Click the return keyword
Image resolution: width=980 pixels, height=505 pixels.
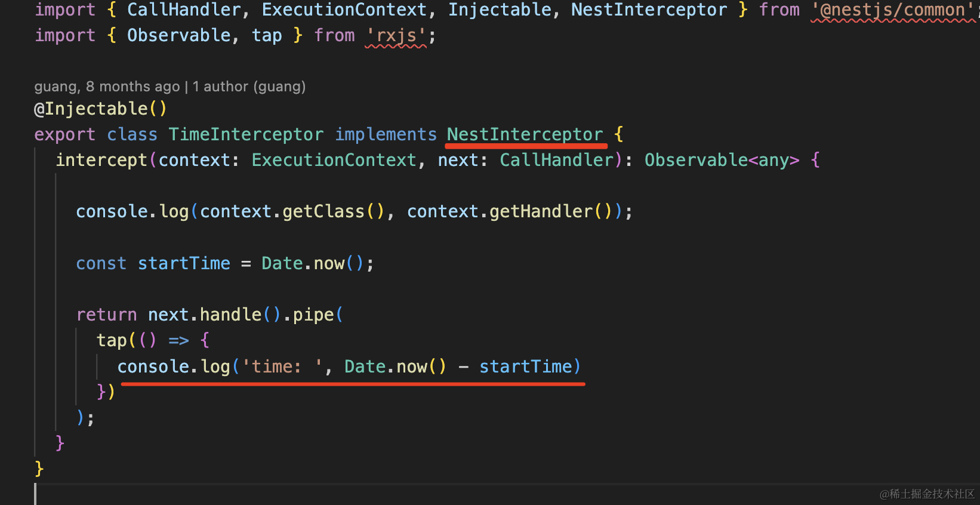click(106, 315)
